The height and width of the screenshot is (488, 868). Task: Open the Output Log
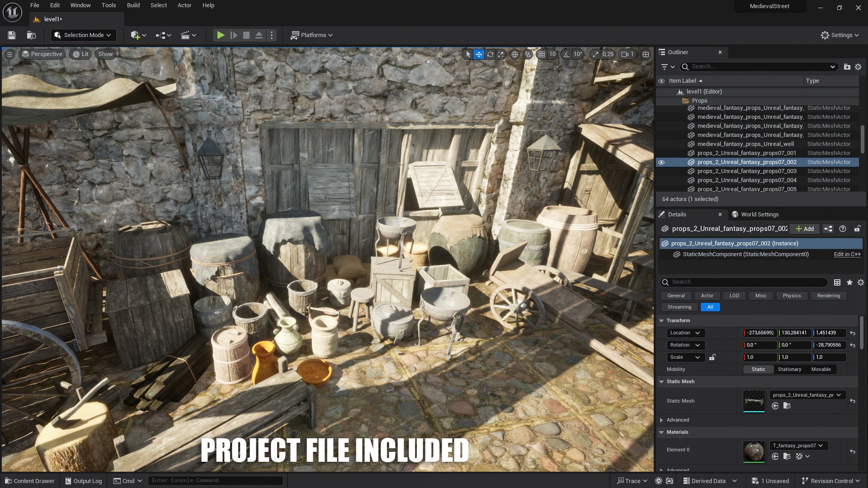pos(83,481)
